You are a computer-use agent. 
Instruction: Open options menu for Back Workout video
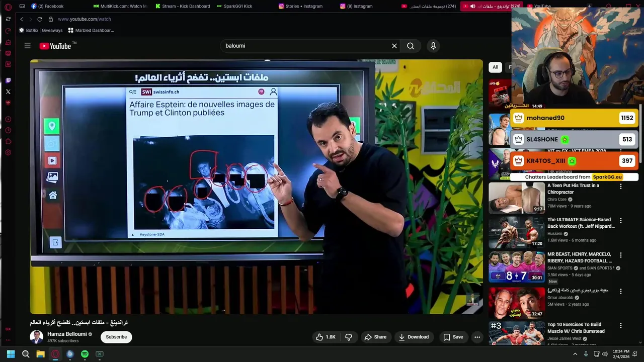click(x=620, y=220)
